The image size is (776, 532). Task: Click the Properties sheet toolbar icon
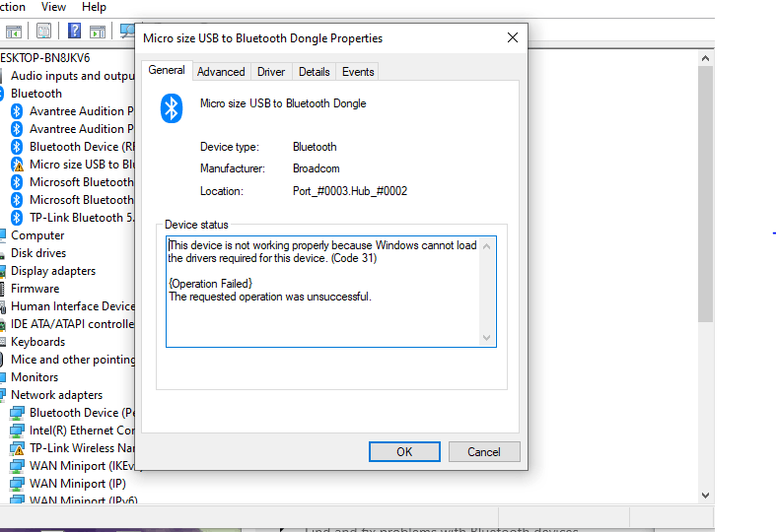coord(43,31)
